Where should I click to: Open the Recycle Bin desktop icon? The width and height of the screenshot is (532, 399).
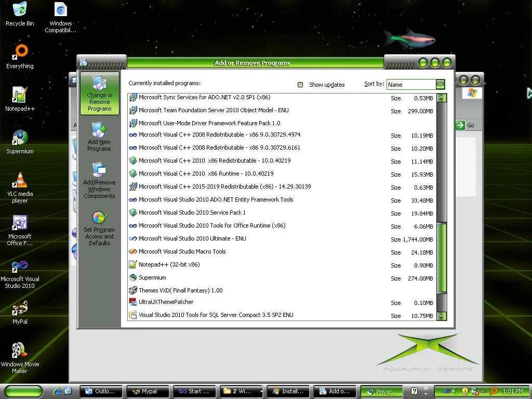coord(20,14)
